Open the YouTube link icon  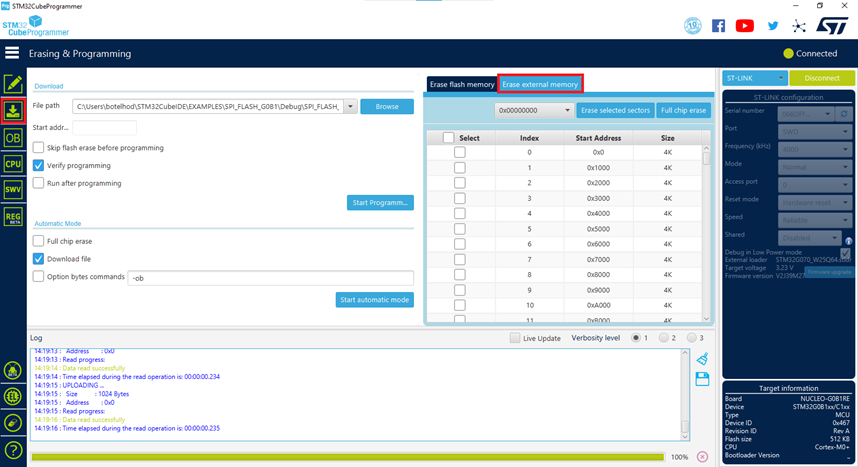click(745, 26)
